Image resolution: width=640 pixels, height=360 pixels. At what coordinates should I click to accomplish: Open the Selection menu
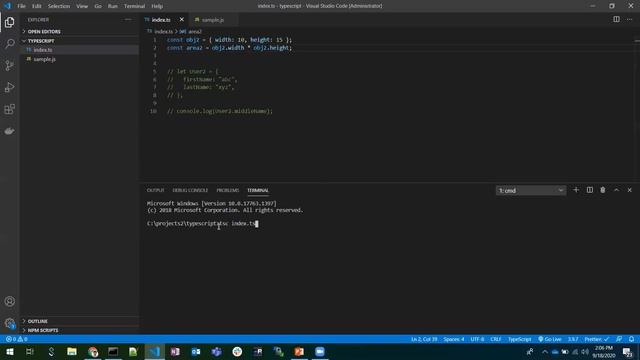[59, 6]
